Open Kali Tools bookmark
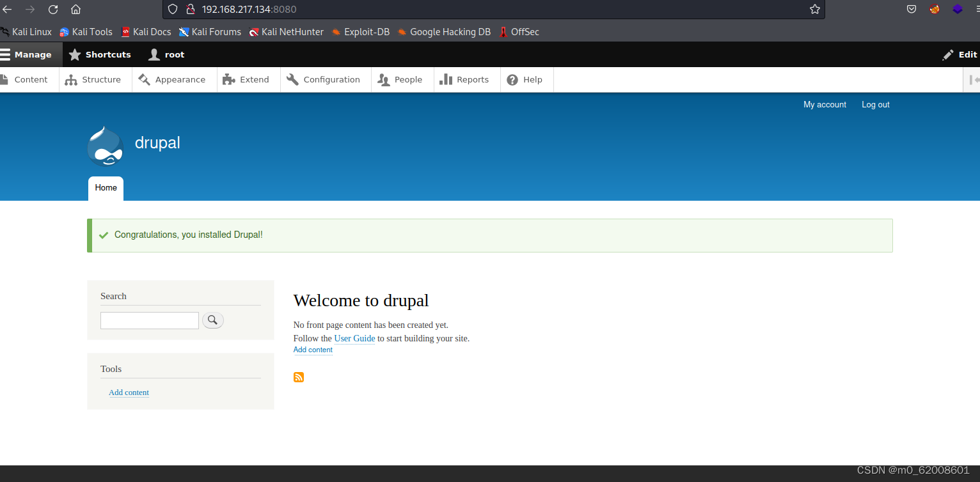Image resolution: width=980 pixels, height=482 pixels. (86, 32)
